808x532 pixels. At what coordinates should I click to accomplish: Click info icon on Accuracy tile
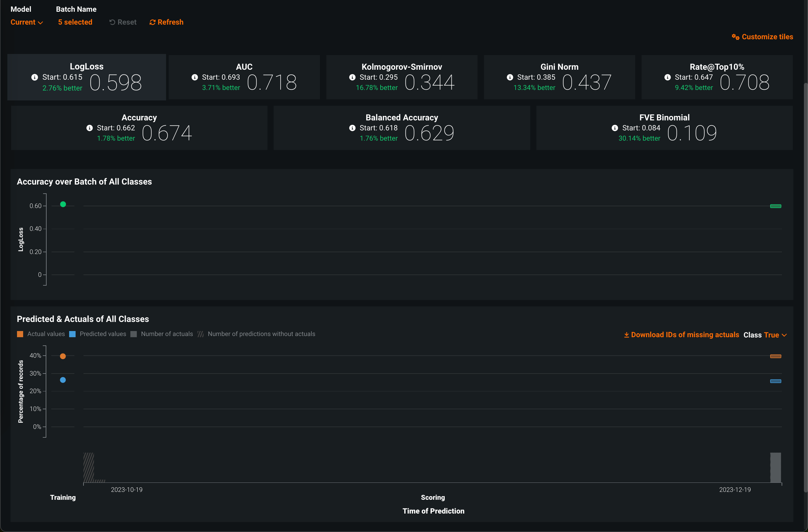coord(89,128)
